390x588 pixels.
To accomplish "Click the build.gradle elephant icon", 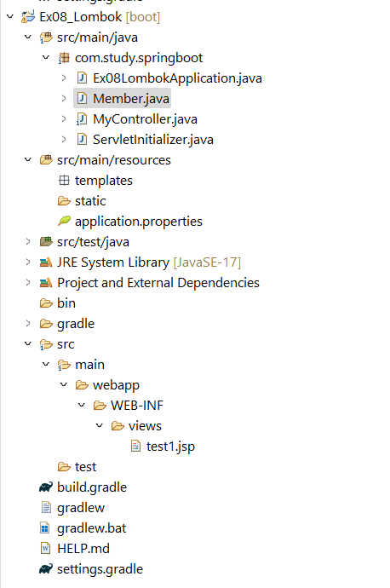I will click(x=46, y=487).
